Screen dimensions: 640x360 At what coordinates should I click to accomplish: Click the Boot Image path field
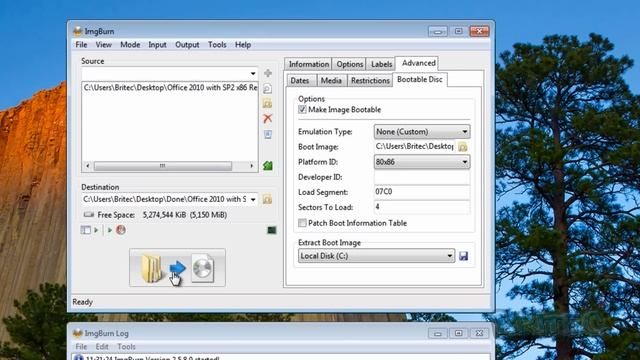pos(415,147)
